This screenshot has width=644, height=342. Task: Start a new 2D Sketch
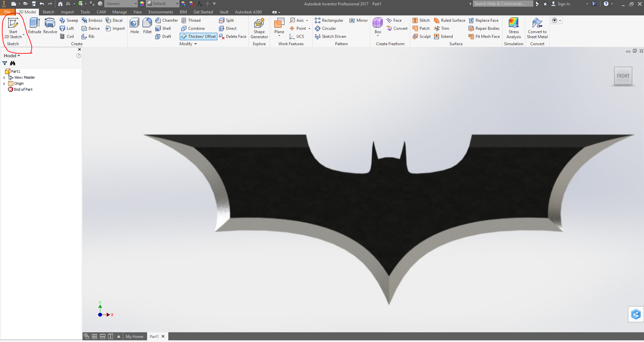pos(13,28)
